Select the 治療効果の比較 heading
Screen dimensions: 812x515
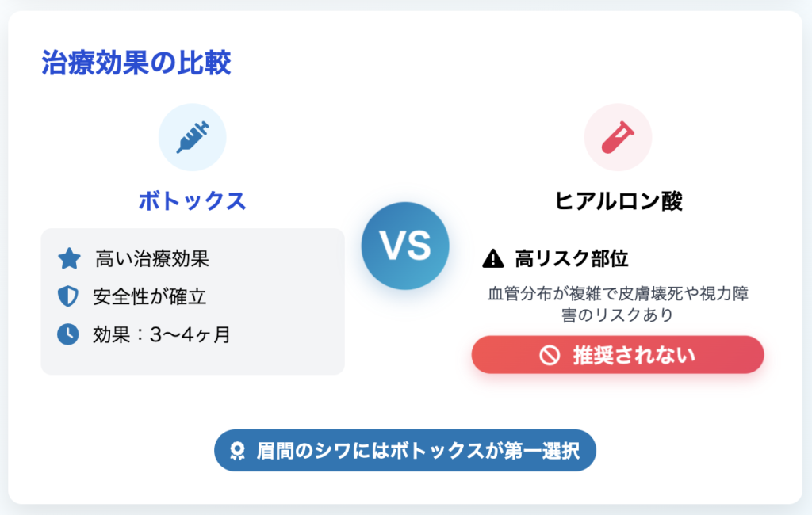point(136,63)
